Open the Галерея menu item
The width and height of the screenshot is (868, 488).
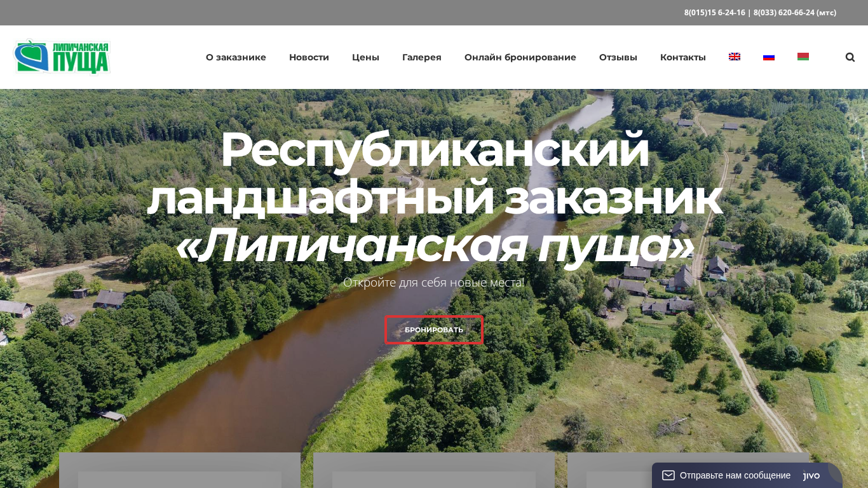(422, 57)
